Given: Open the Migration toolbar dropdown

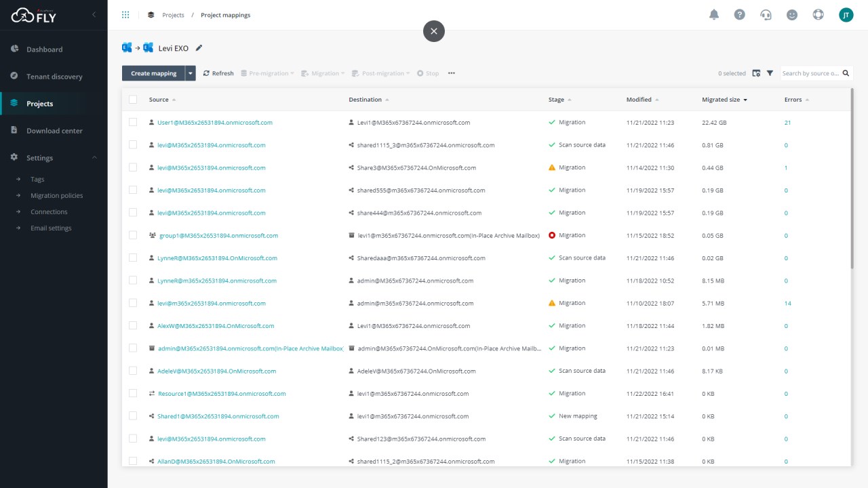Looking at the screenshot, I should 323,73.
